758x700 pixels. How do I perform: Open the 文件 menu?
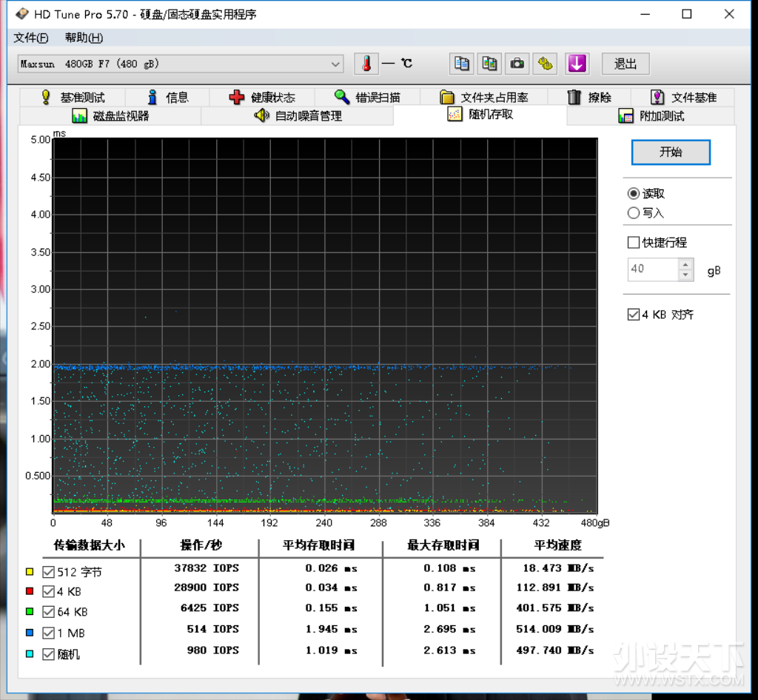point(30,38)
